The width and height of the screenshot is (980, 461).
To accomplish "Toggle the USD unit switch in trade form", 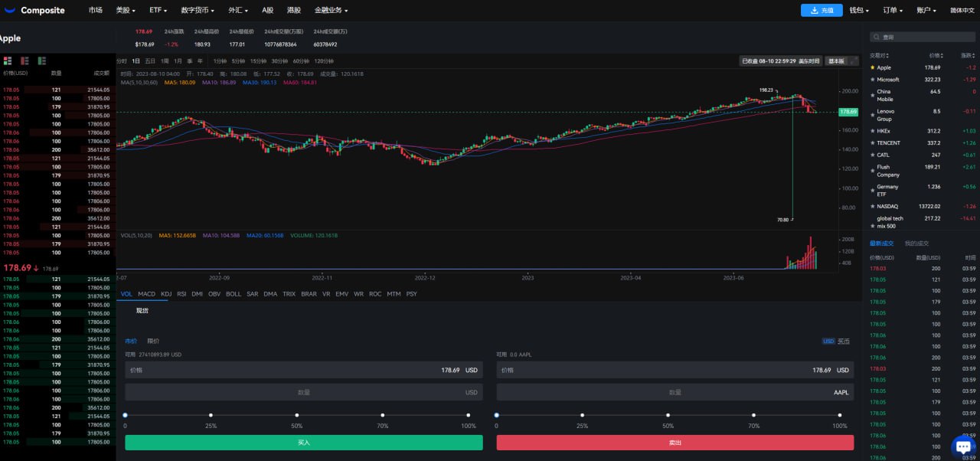I will coord(828,341).
